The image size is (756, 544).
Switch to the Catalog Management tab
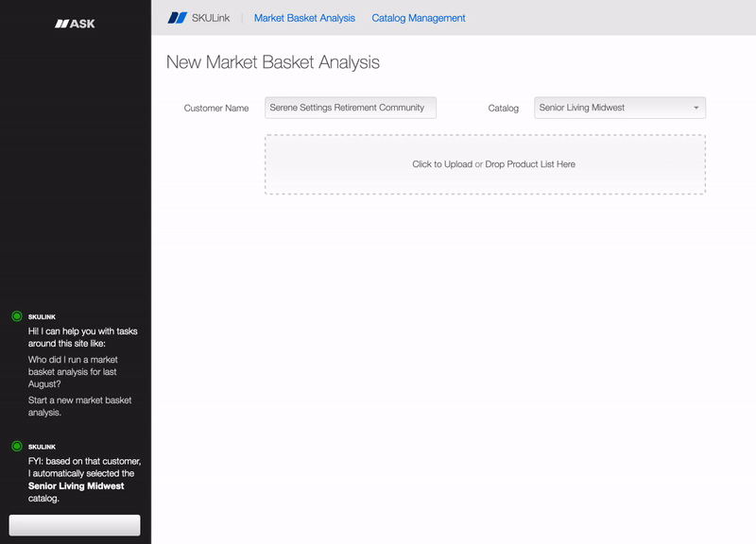[419, 18]
